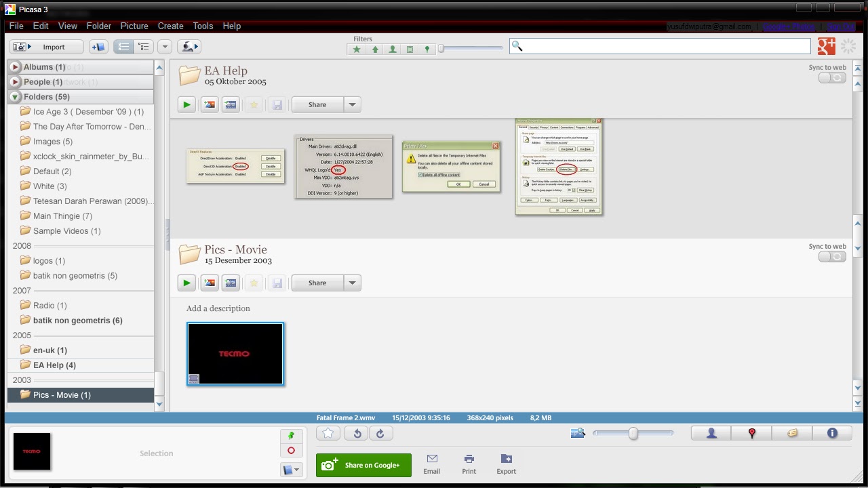Show the People panel
The image size is (868, 488).
point(711,433)
